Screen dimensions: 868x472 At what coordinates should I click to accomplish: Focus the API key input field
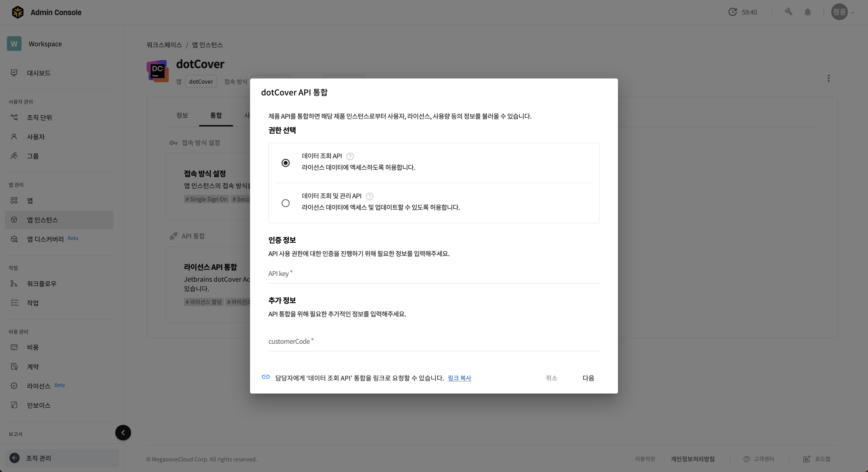(434, 274)
